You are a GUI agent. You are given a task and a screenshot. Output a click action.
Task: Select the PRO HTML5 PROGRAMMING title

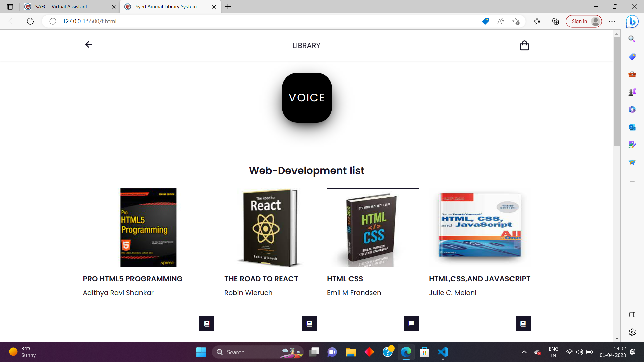tap(132, 279)
